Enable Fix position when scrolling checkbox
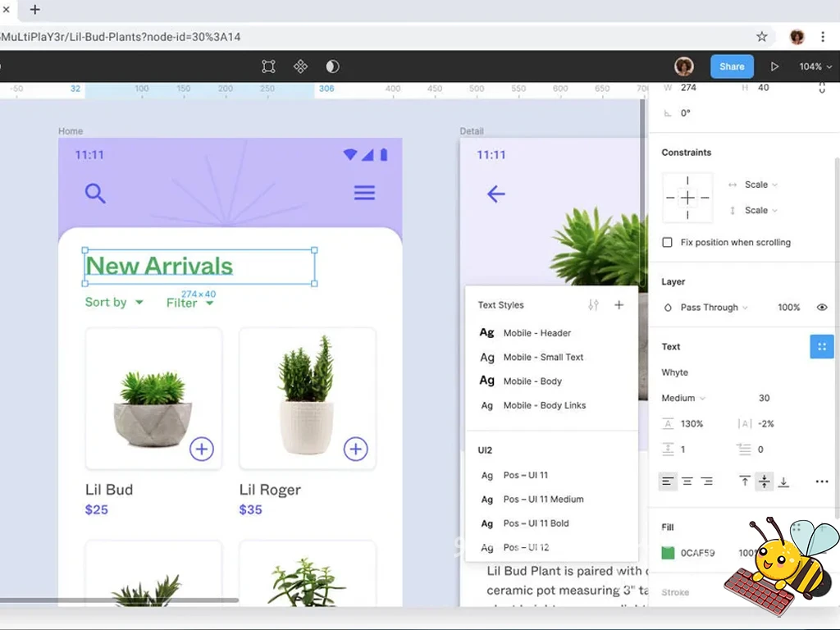Viewport: 840px width, 630px height. pos(667,243)
